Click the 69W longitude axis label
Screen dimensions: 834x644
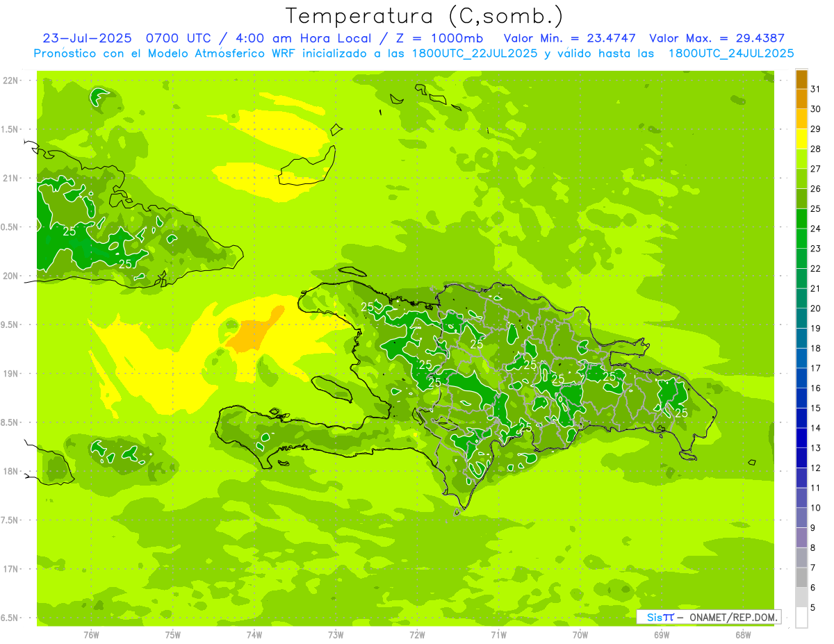coord(661,635)
